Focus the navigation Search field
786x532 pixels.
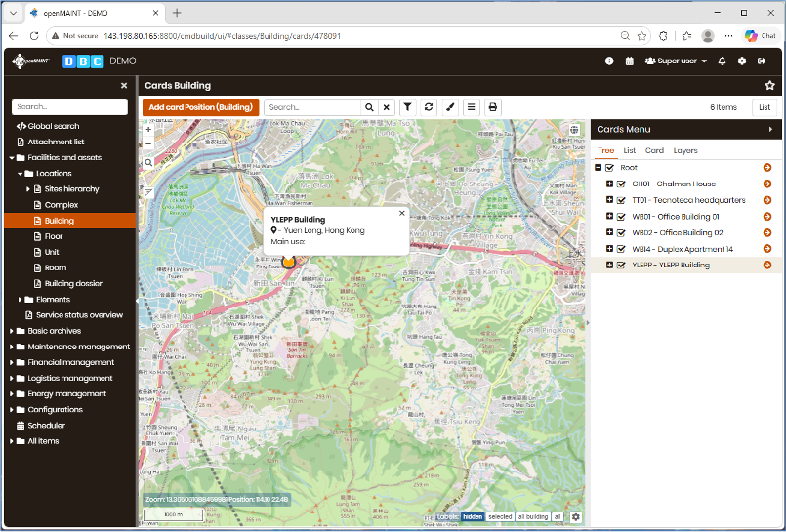(x=69, y=106)
